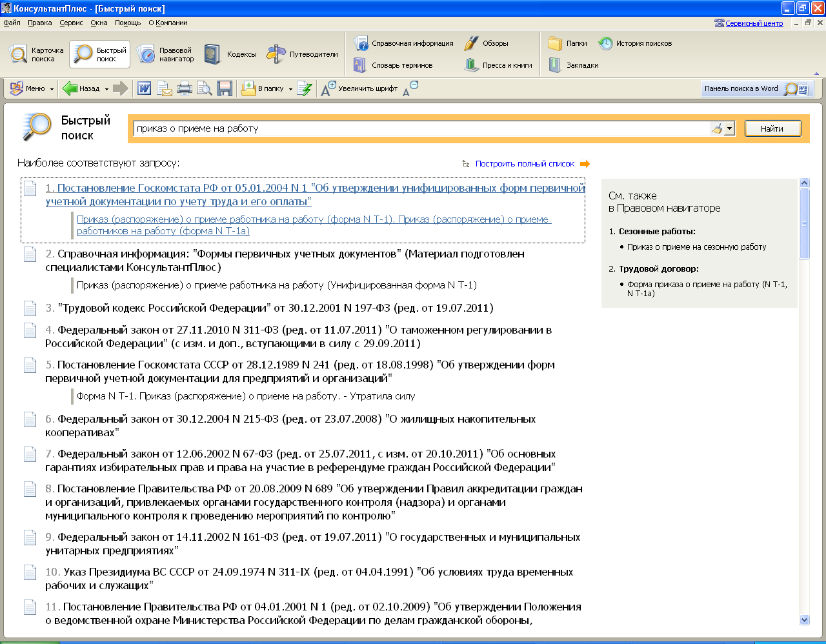Image resolution: width=826 pixels, height=644 pixels.
Task: Open the Сервисный центр link
Action: [754, 23]
